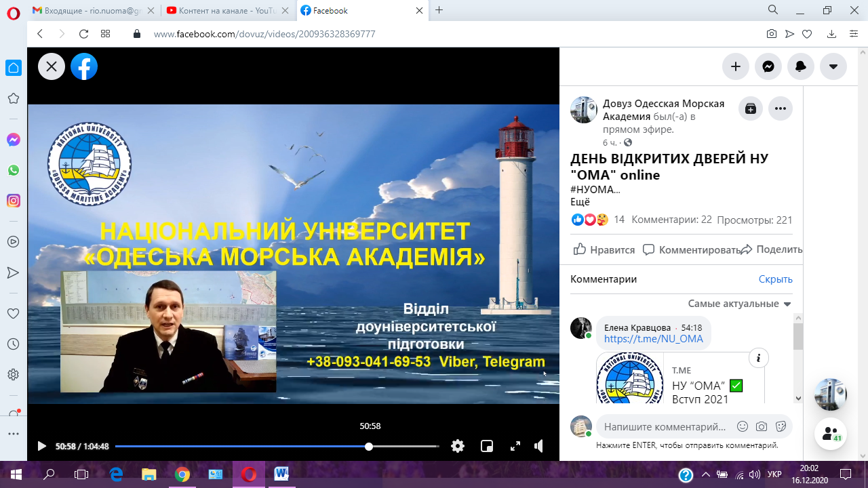Open WhatsApp in the Opera sidebar
The height and width of the screenshot is (488, 868).
coord(14,170)
